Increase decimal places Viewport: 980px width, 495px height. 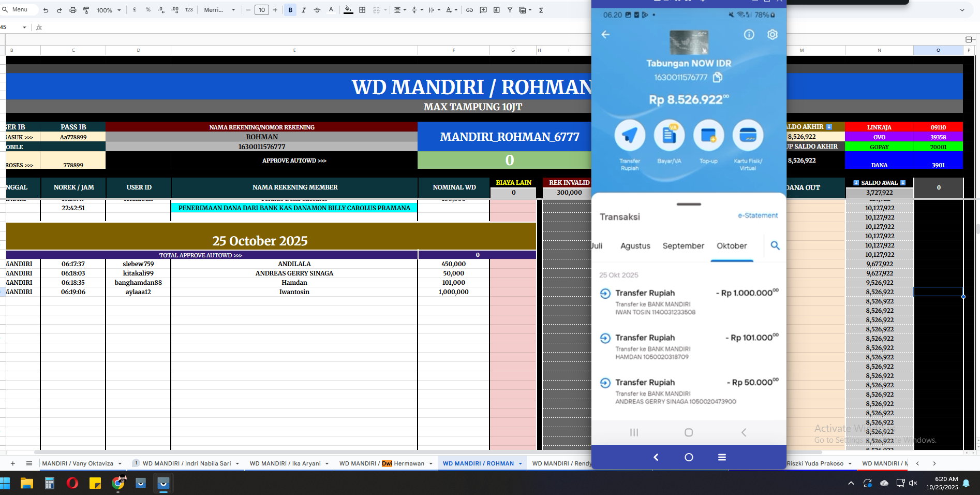[175, 10]
